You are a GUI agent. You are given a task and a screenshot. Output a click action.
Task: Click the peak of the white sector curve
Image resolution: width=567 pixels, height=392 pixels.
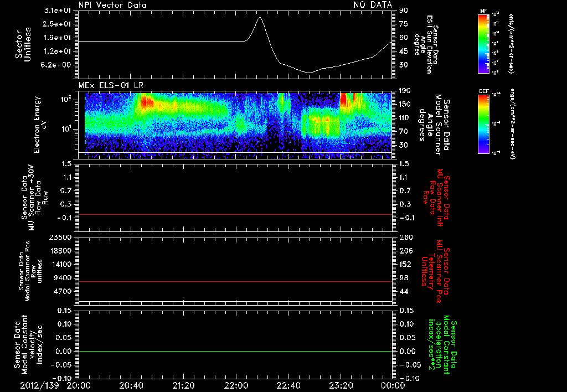pos(260,17)
